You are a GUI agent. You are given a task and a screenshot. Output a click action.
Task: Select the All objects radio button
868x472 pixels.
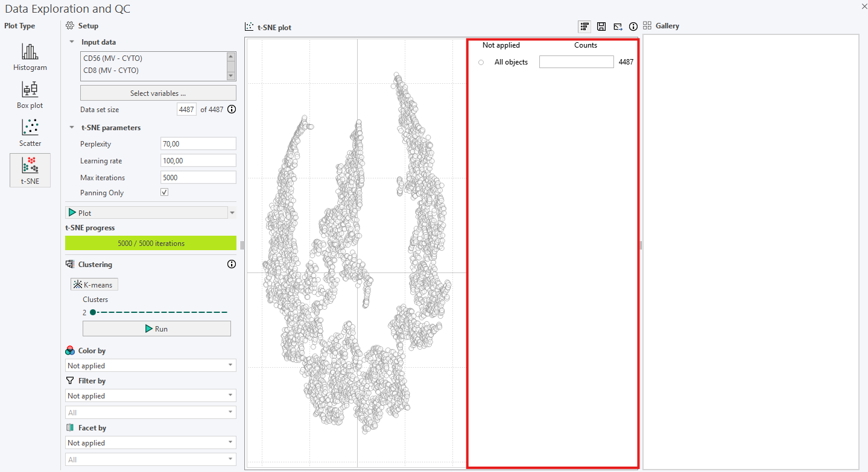(x=481, y=62)
